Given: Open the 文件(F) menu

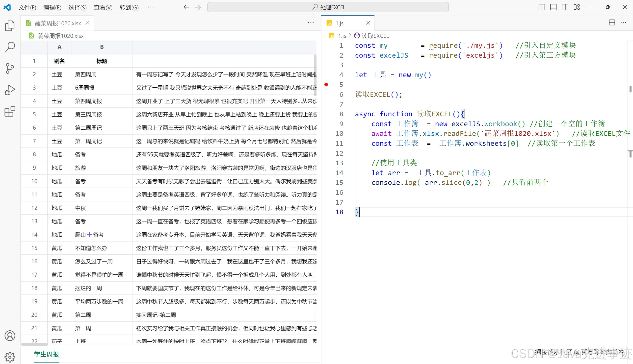Looking at the screenshot, I should click(x=27, y=7).
